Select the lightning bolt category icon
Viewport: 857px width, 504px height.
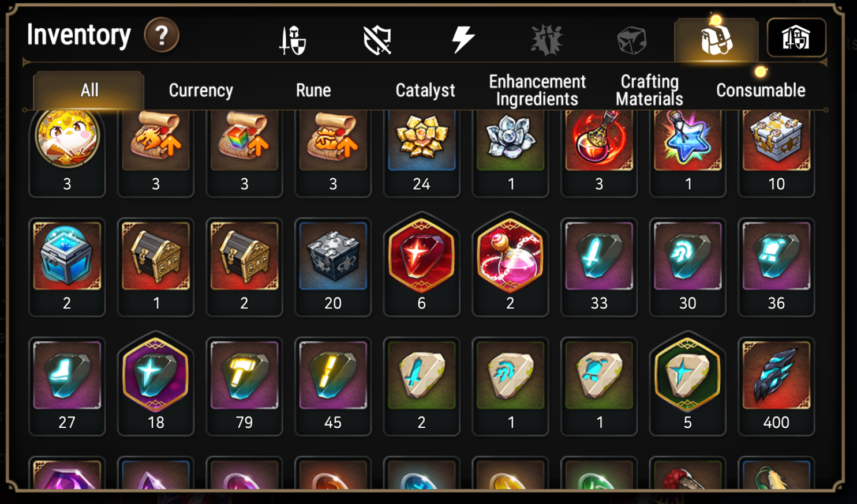click(x=462, y=39)
